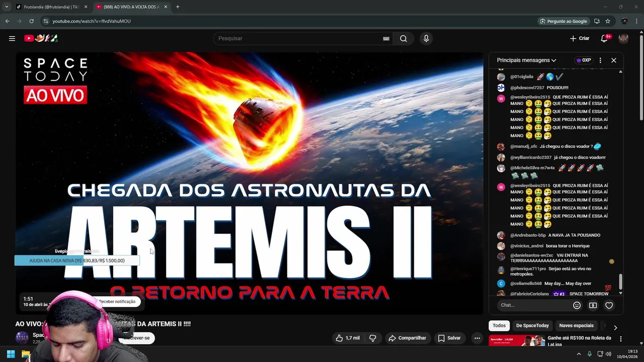Bookmark this page with the star
Image resolution: width=644 pixels, height=362 pixels.
[608, 21]
